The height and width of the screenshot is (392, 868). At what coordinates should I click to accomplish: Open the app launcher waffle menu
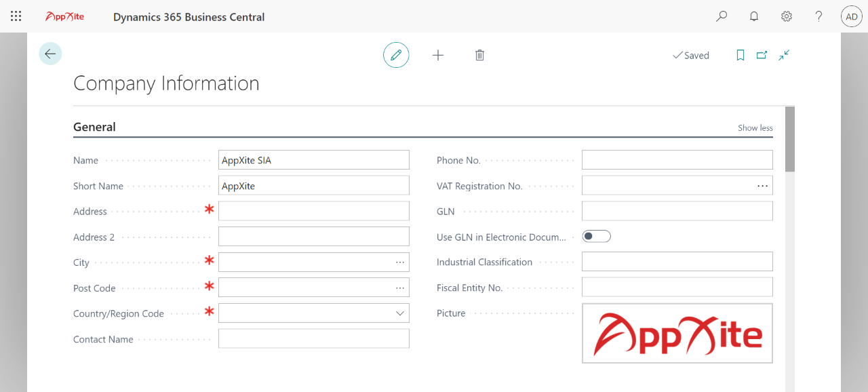point(16,16)
